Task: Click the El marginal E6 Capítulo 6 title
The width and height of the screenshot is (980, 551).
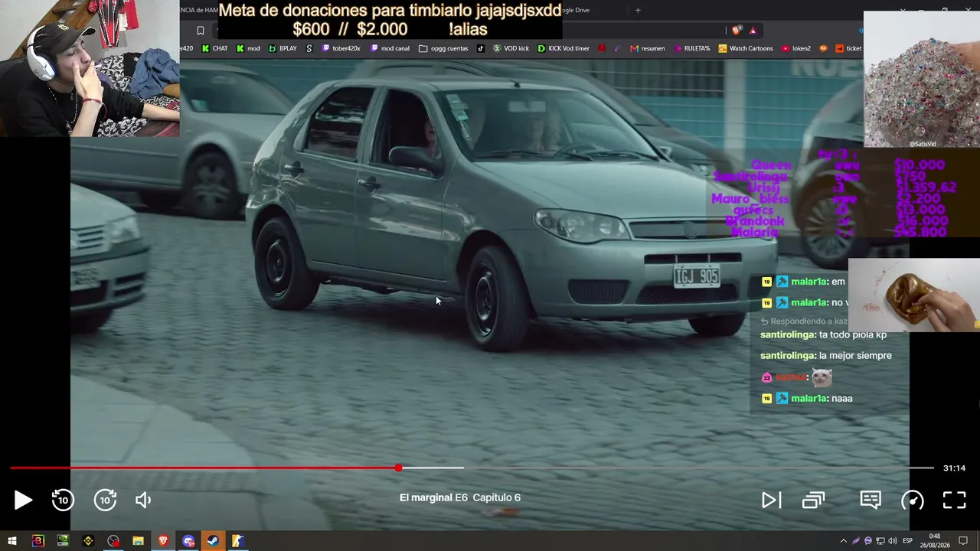Action: click(460, 497)
